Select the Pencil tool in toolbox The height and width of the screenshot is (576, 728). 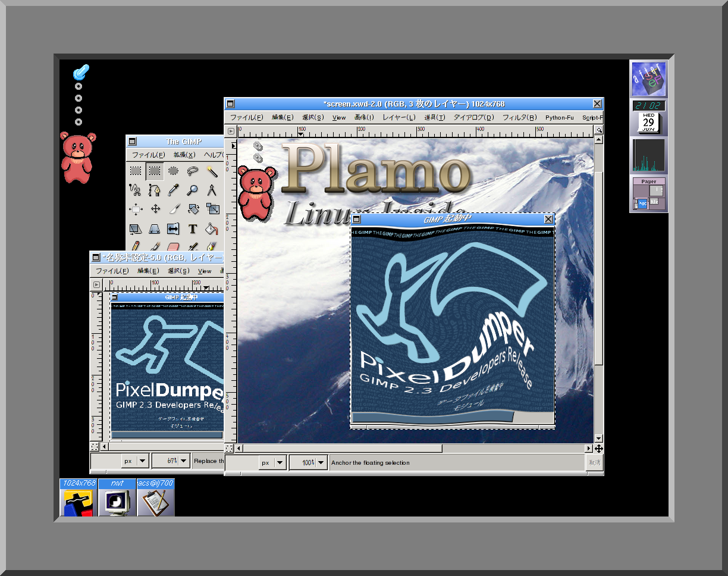tap(136, 245)
